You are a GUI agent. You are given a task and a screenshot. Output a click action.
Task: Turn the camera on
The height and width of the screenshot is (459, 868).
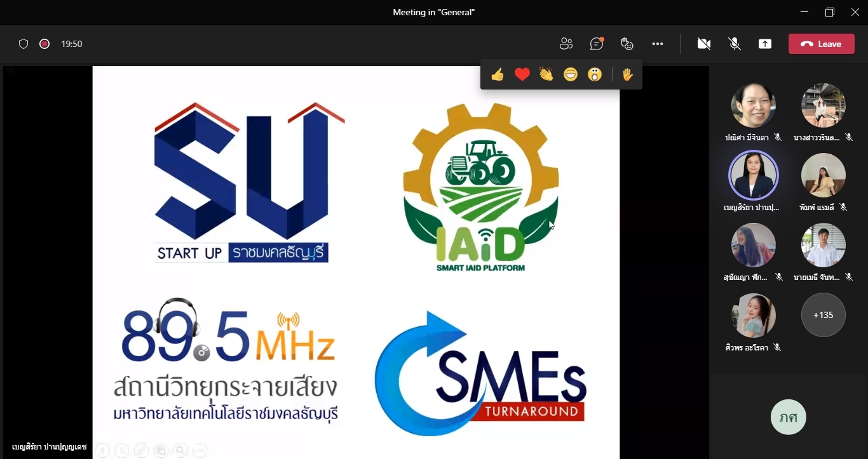(704, 44)
